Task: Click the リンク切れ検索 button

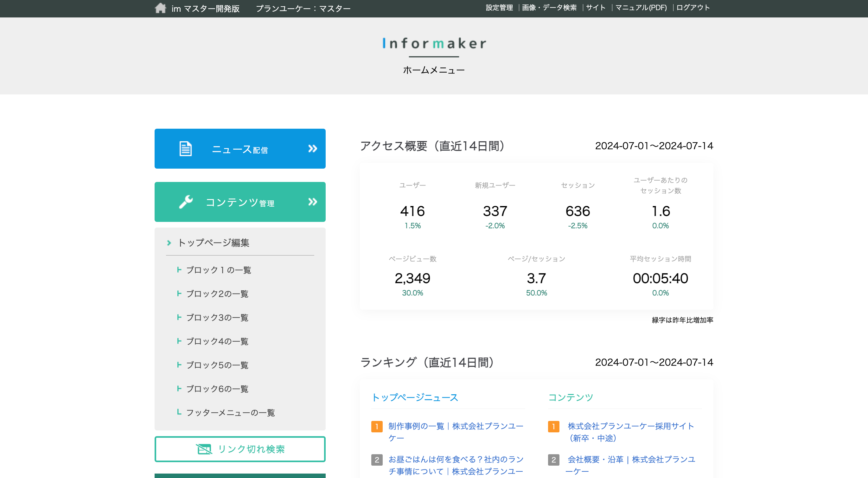Action: click(240, 449)
